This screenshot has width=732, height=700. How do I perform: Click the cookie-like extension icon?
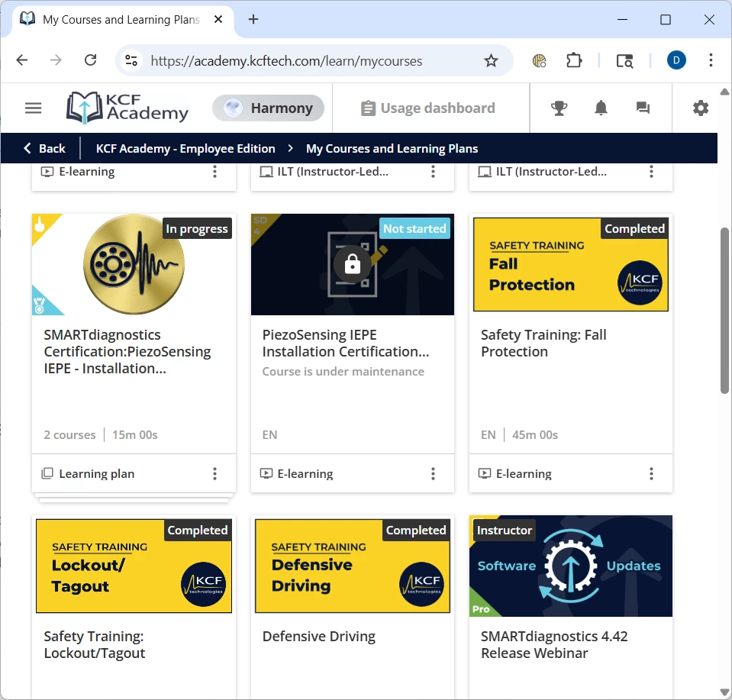click(539, 61)
